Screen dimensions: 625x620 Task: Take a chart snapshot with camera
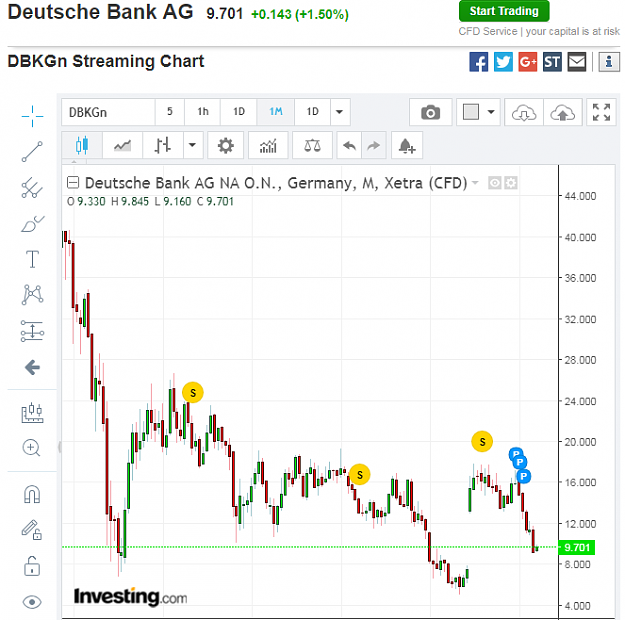click(x=430, y=112)
